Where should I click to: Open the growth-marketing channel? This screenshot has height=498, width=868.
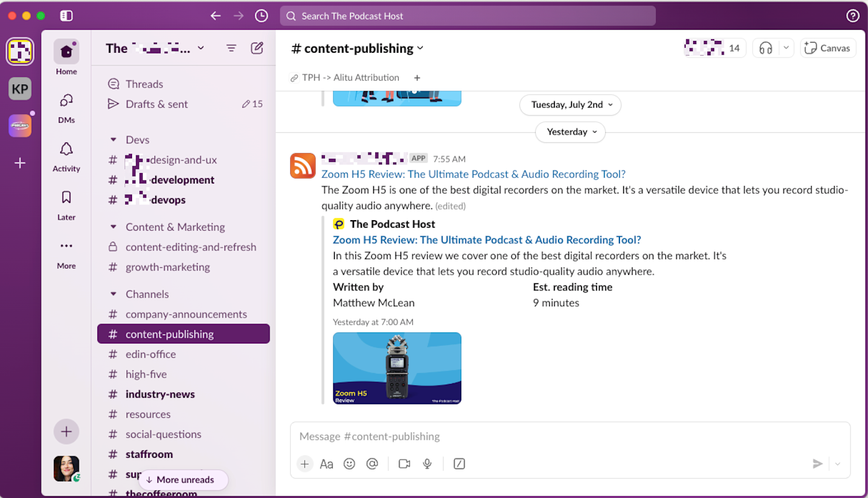point(184,267)
